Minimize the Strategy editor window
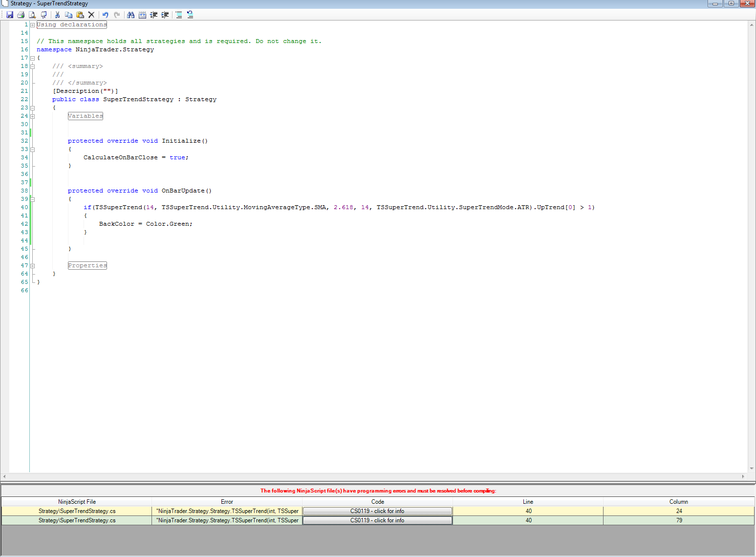Screen dimensions: 756x557 715,3
